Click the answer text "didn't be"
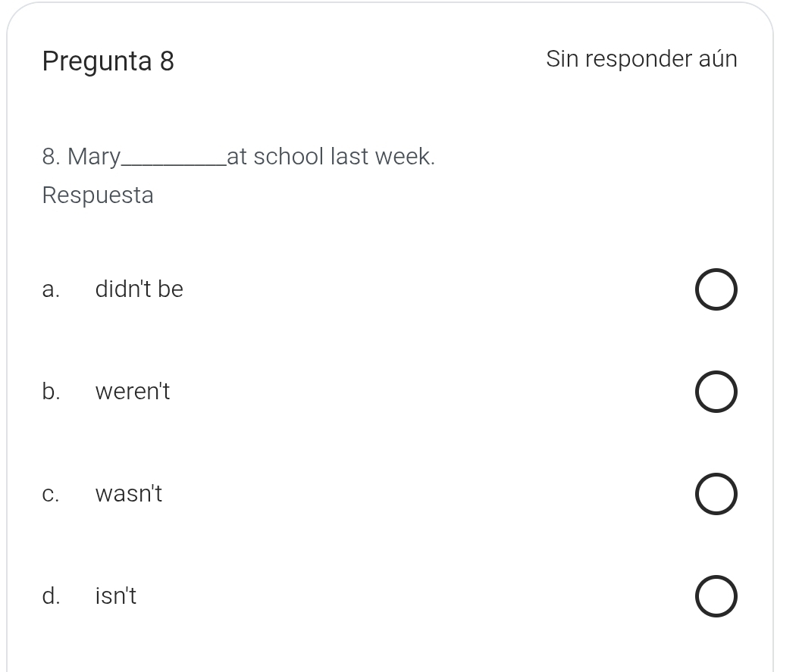799x672 pixels. pos(139,289)
